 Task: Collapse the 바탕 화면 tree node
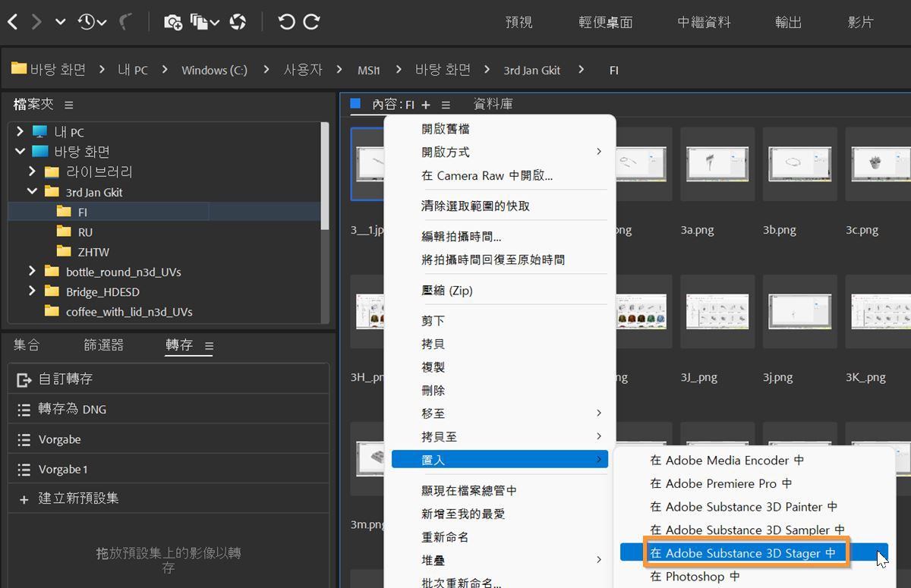20,152
